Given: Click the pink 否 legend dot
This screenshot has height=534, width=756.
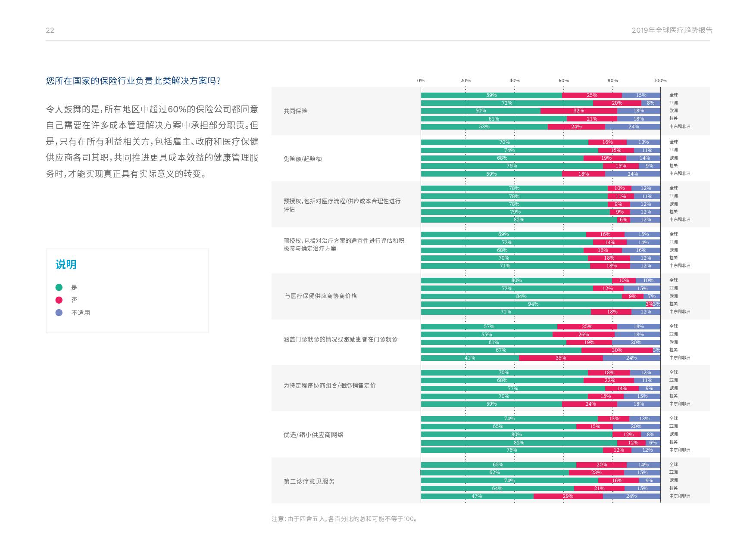Looking at the screenshot, I should (x=59, y=300).
